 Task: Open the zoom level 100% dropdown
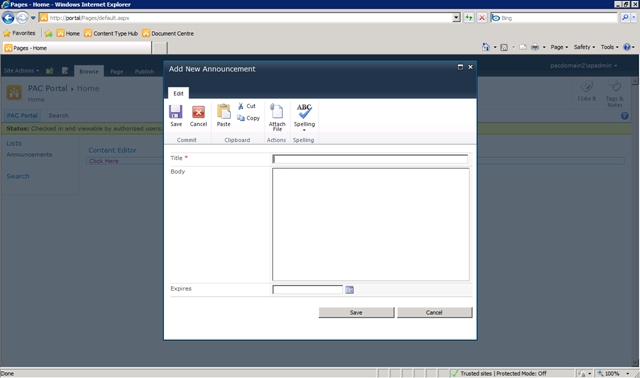click(x=628, y=374)
